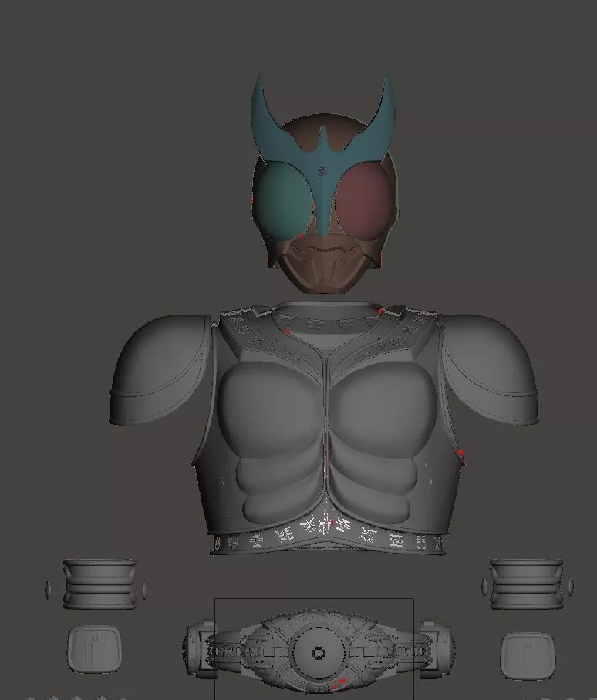Select the ribbed wristband on the left

pos(99,584)
